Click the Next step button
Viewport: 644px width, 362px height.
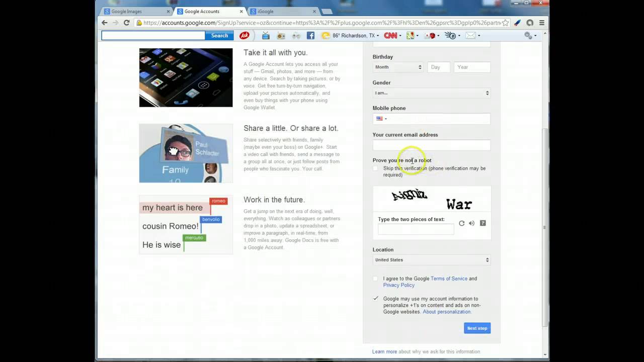click(x=477, y=328)
